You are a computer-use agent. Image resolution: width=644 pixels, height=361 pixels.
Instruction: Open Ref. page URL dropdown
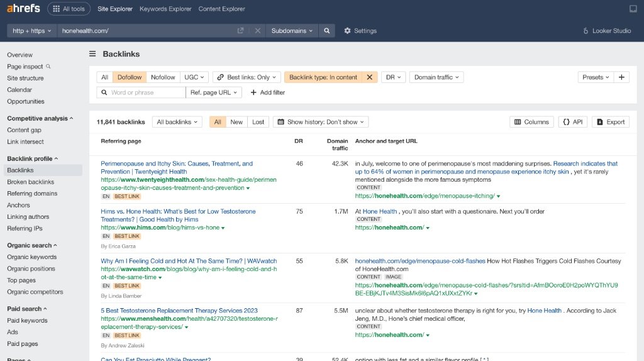point(214,92)
